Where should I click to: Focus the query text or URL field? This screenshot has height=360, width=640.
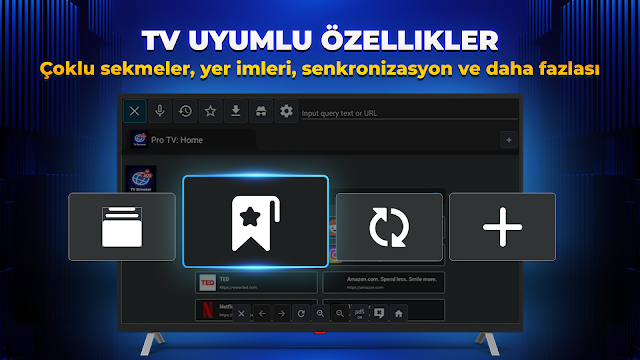409,113
